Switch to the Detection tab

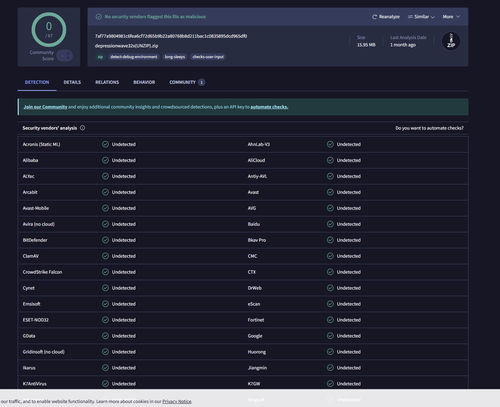pos(37,82)
